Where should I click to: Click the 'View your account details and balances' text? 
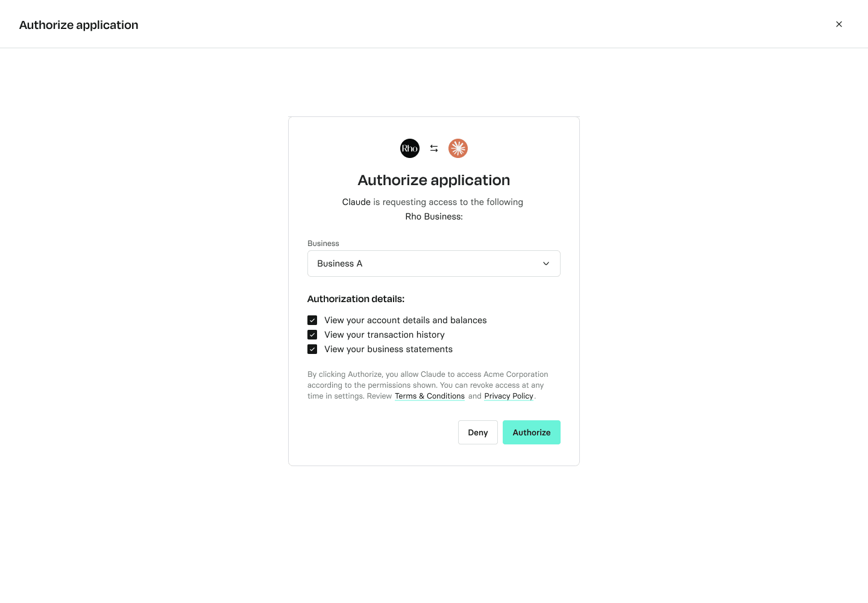(406, 320)
